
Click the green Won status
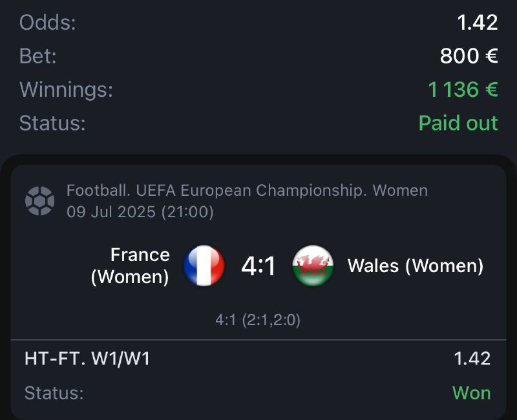pyautogui.click(x=471, y=393)
